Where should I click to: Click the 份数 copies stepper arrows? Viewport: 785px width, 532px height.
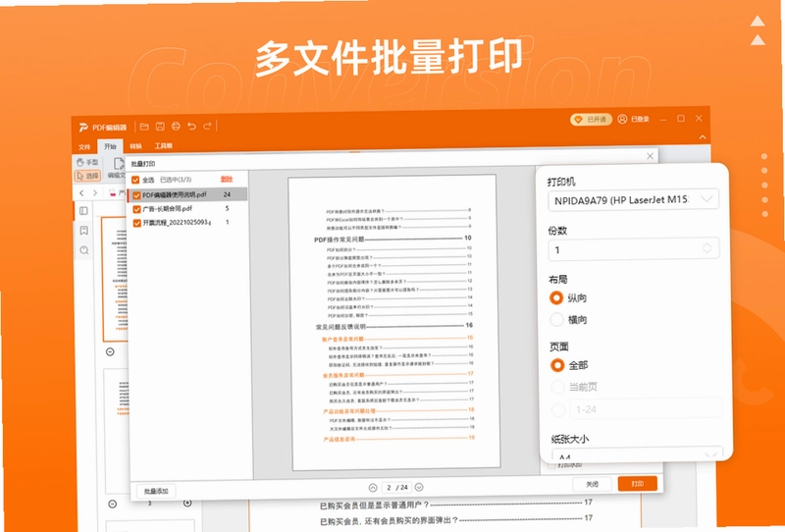[706, 248]
